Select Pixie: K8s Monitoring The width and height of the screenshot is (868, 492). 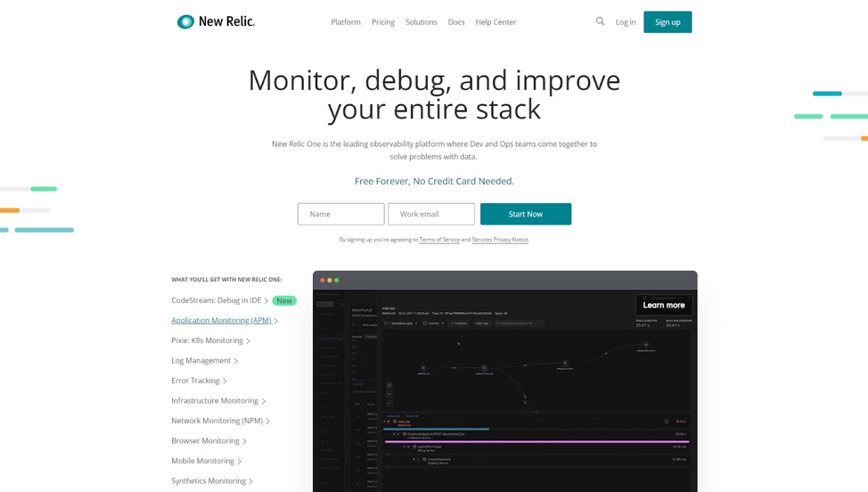(207, 340)
